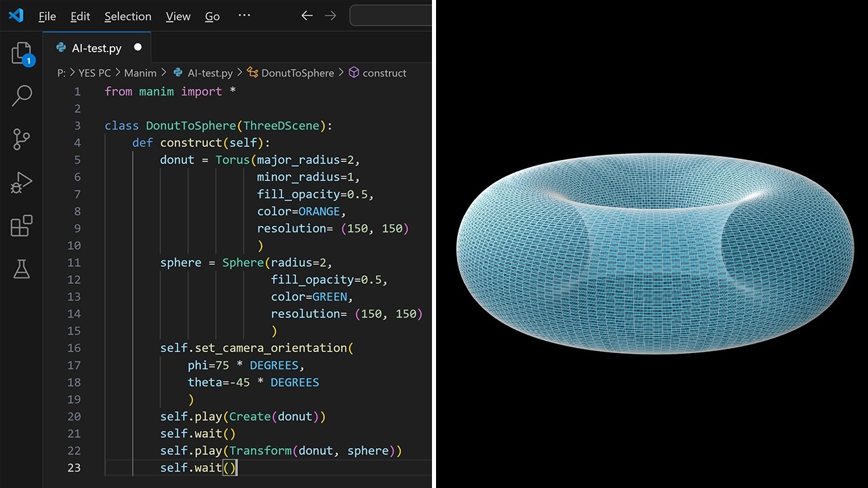Go forward with the right arrow

330,16
